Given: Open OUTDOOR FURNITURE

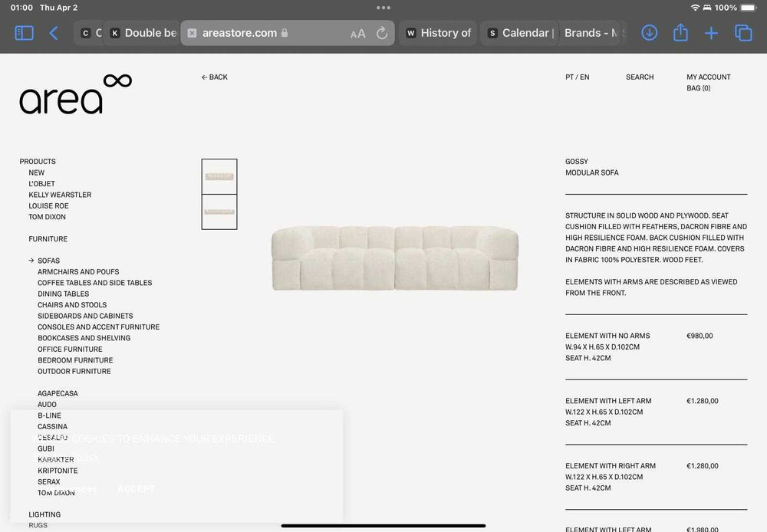Looking at the screenshot, I should tap(74, 371).
